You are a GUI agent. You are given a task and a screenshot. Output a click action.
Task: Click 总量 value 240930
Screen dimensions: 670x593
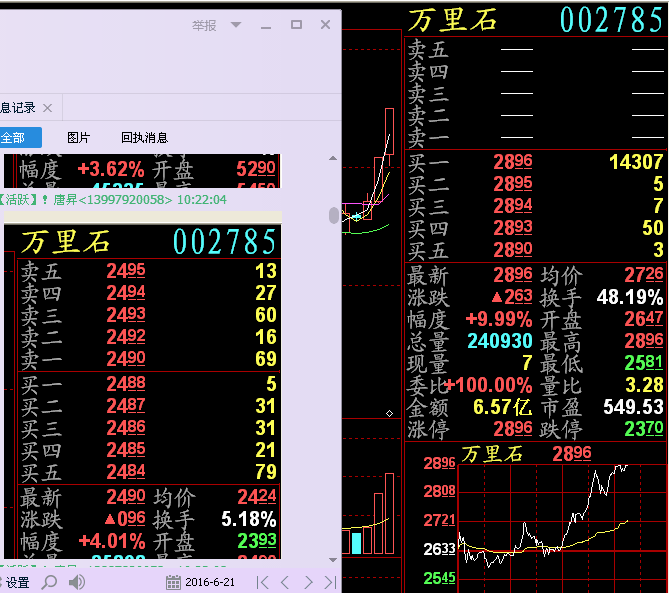point(500,341)
